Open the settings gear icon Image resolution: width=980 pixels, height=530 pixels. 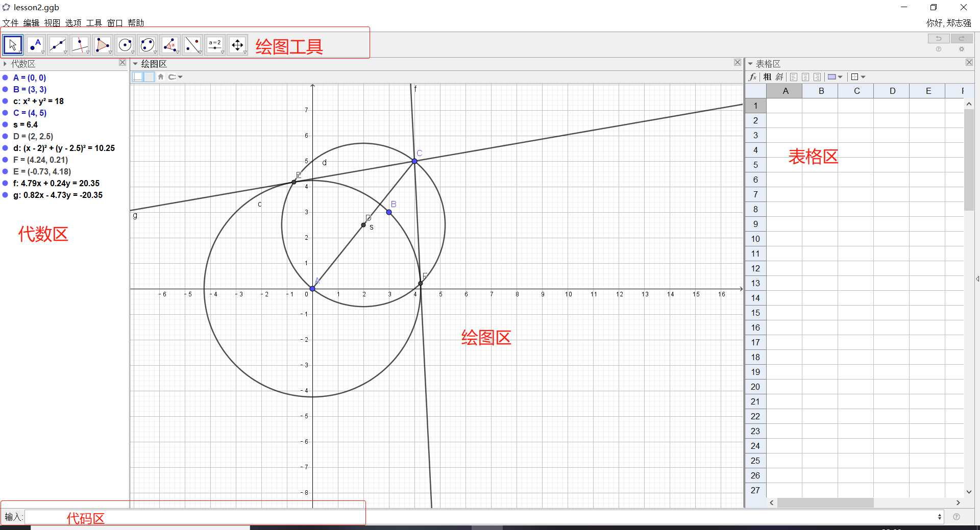(x=962, y=49)
